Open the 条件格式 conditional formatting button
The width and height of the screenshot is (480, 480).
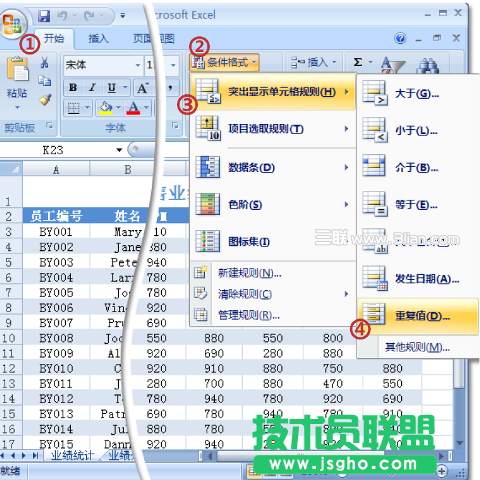click(224, 62)
